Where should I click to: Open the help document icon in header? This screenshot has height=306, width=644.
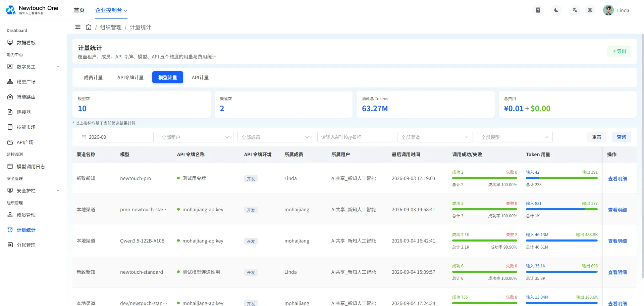click(538, 10)
